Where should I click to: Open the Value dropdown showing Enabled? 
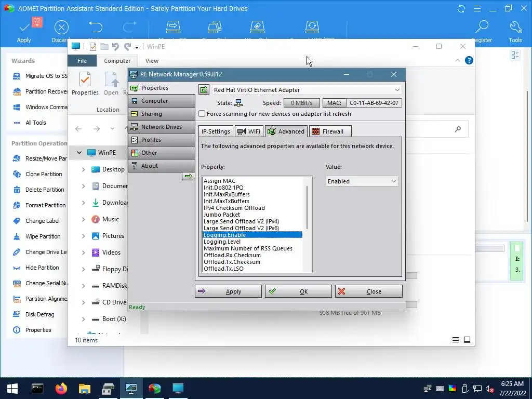tap(362, 181)
